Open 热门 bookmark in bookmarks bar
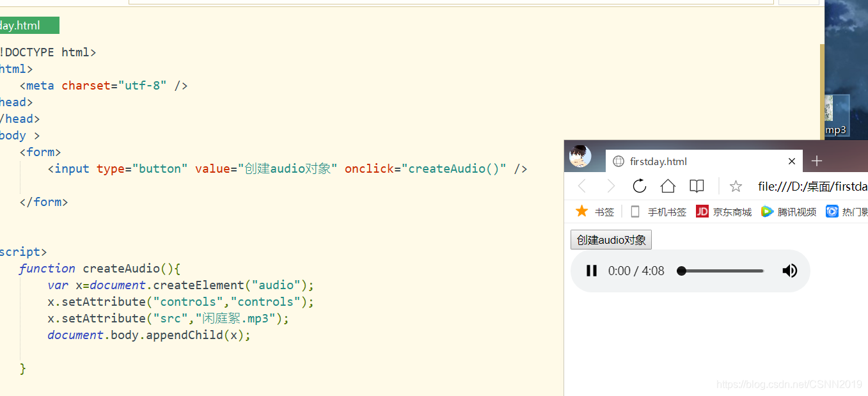Viewport: 868px width, 396px height. [846, 212]
